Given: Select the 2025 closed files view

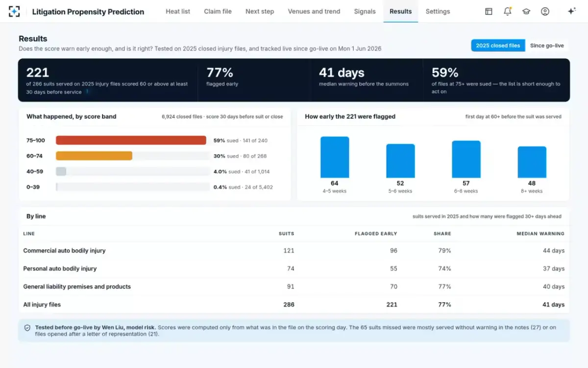Looking at the screenshot, I should click(x=498, y=46).
